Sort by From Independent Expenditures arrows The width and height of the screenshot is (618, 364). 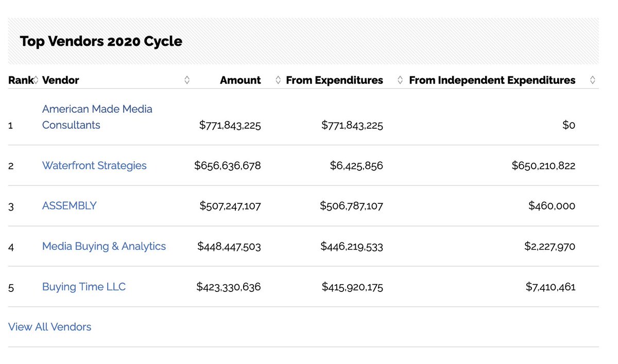[592, 80]
